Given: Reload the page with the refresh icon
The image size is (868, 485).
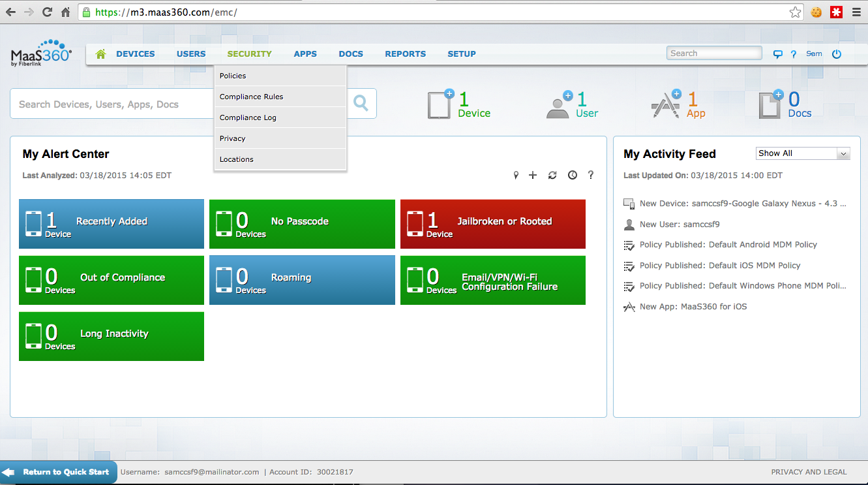Looking at the screenshot, I should click(x=47, y=12).
